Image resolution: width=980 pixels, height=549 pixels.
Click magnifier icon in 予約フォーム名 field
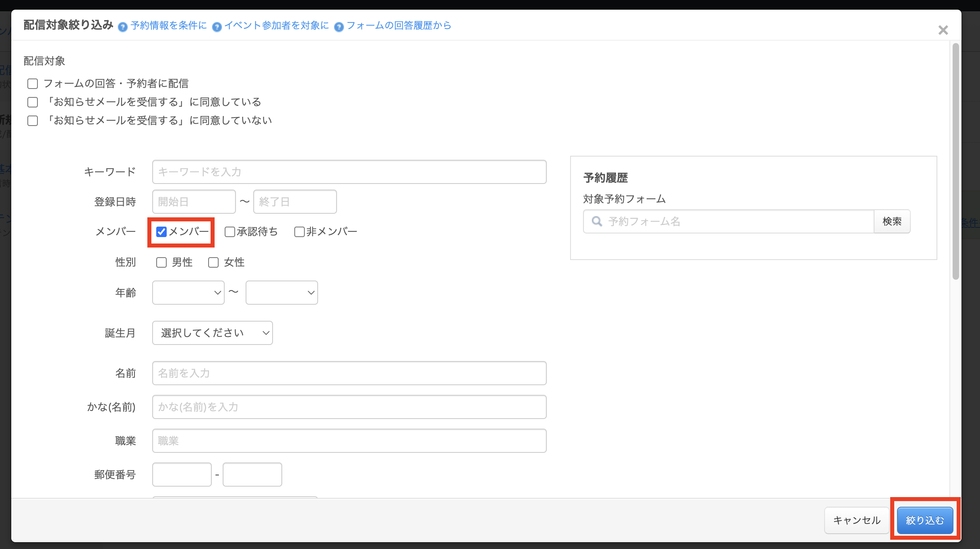click(x=597, y=221)
